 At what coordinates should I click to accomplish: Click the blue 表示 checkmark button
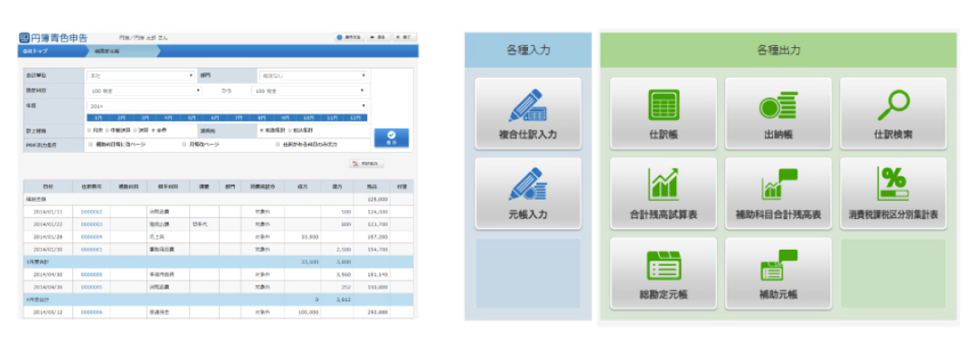coord(391,138)
